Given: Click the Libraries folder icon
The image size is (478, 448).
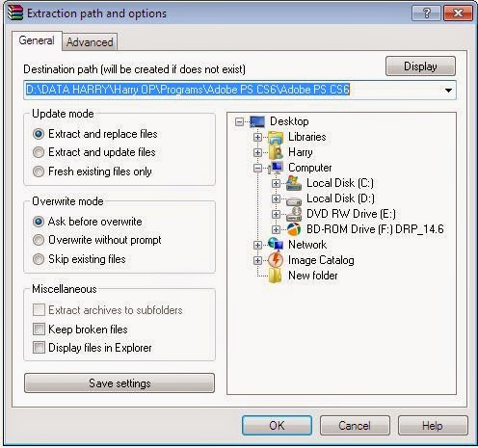Looking at the screenshot, I should click(276, 137).
